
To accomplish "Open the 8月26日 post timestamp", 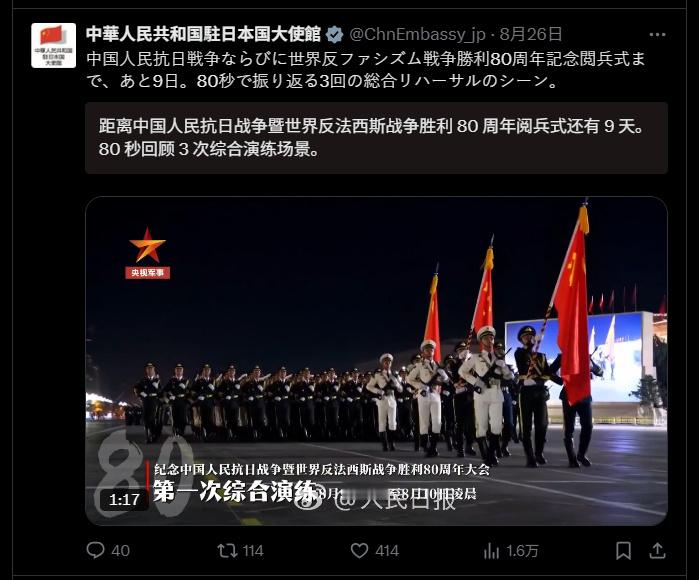I will (530, 34).
